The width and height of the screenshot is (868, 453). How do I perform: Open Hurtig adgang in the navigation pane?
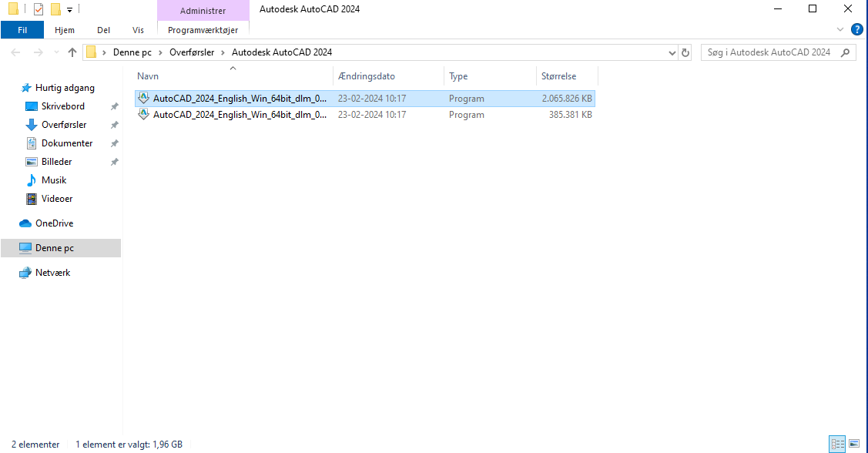coord(65,88)
